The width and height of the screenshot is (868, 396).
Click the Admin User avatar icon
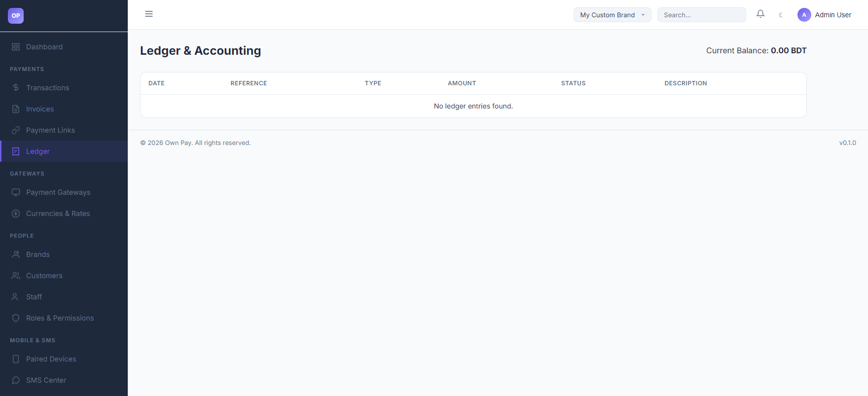[x=804, y=15]
